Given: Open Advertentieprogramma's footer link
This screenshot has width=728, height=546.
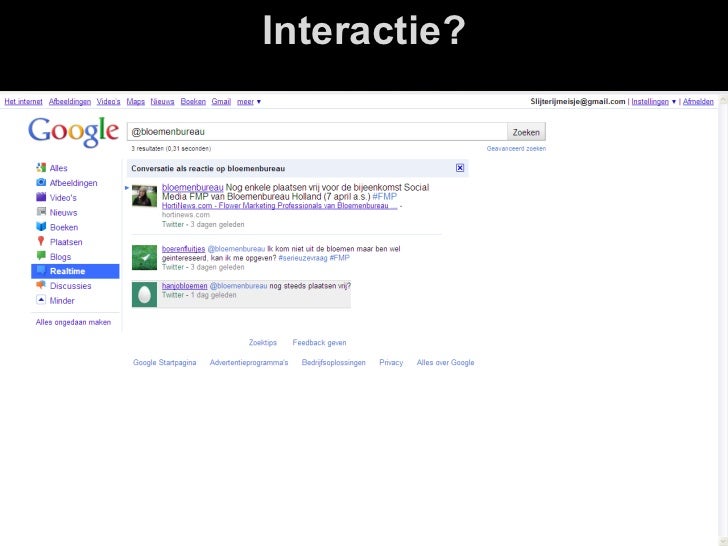Looking at the screenshot, I should click(249, 363).
